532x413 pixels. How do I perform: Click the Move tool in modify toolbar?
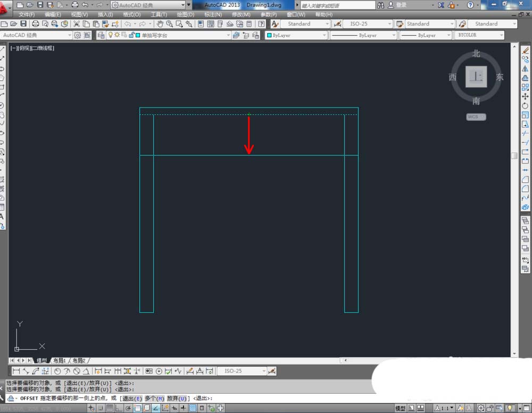525,96
